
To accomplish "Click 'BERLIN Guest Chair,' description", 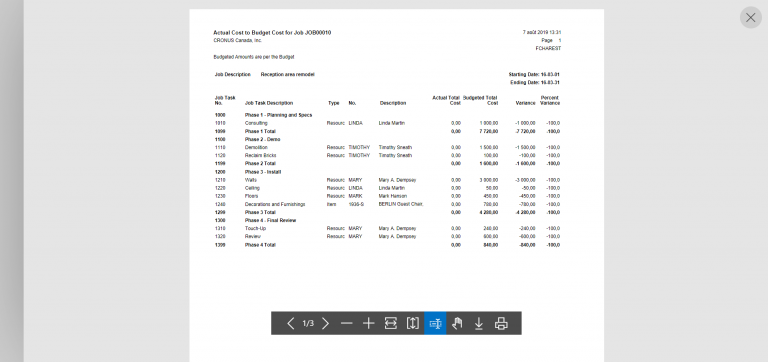I will pyautogui.click(x=401, y=204).
